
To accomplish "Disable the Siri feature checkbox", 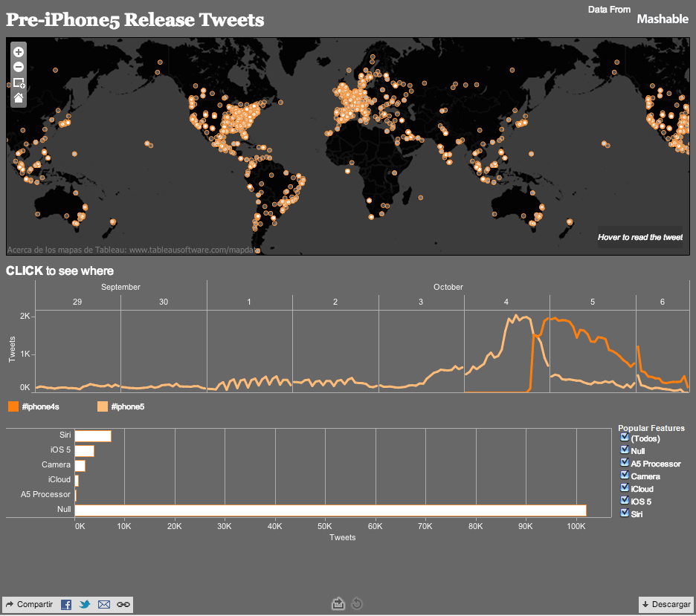I will pyautogui.click(x=624, y=513).
